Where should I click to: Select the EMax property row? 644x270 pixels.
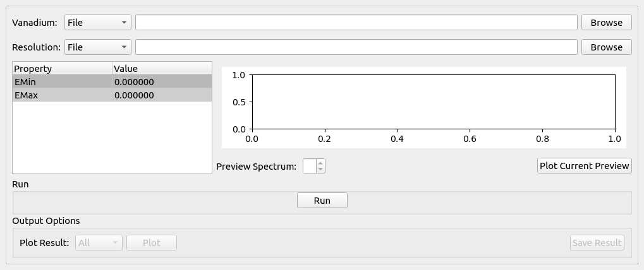(x=62, y=95)
